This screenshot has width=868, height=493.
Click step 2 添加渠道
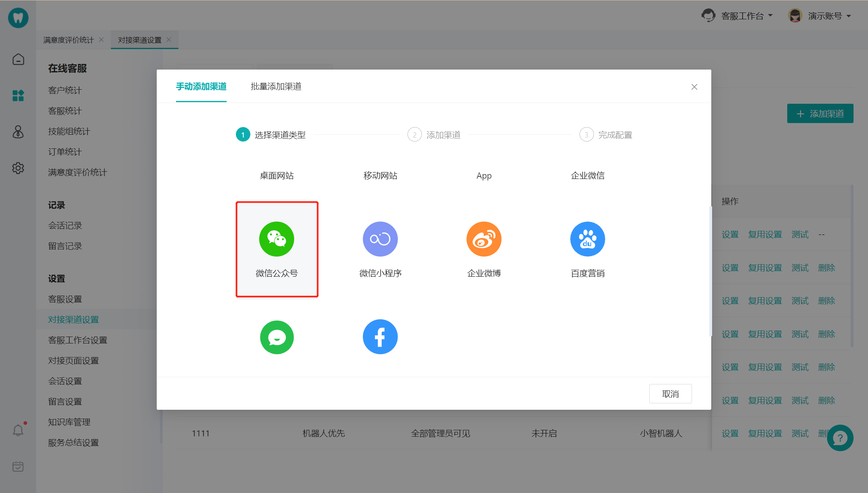pos(434,135)
